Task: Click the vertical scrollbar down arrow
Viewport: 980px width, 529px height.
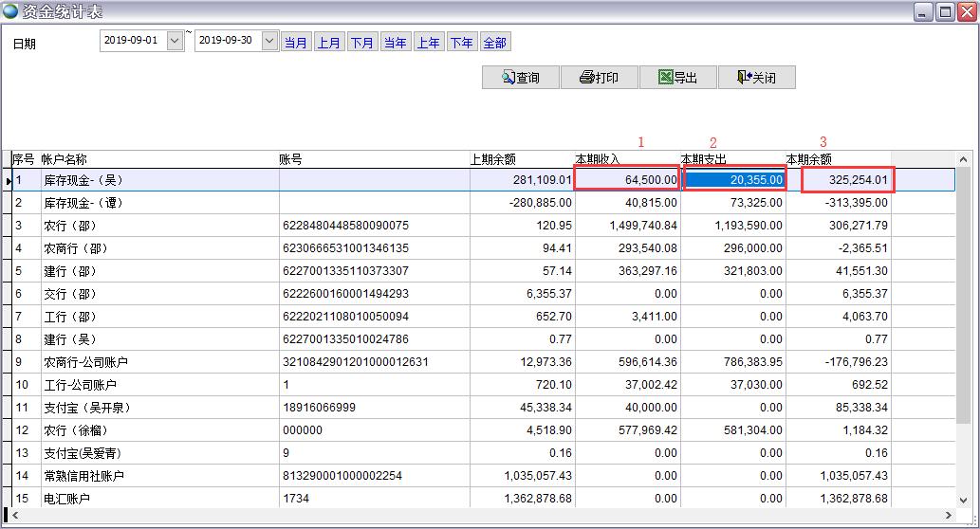Action: (964, 499)
